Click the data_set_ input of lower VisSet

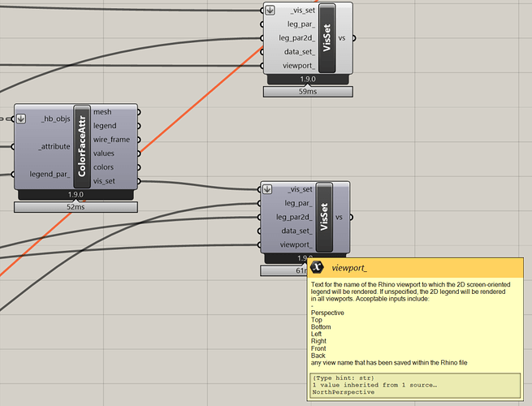coord(294,231)
